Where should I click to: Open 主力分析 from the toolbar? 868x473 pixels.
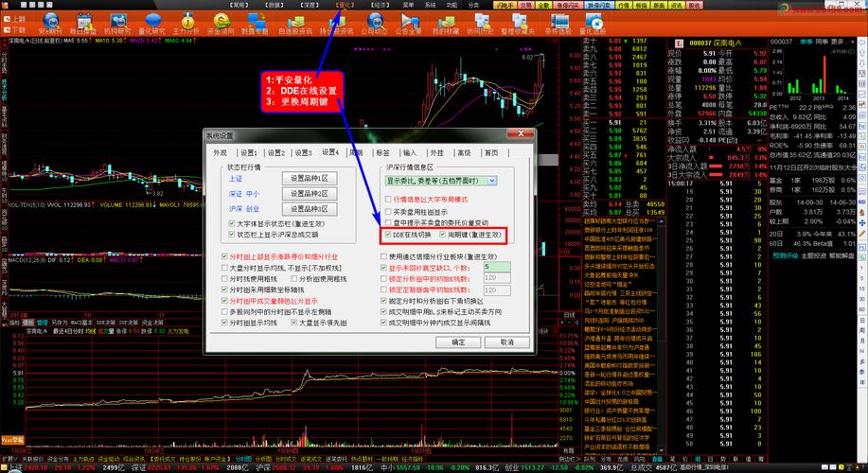click(x=186, y=26)
